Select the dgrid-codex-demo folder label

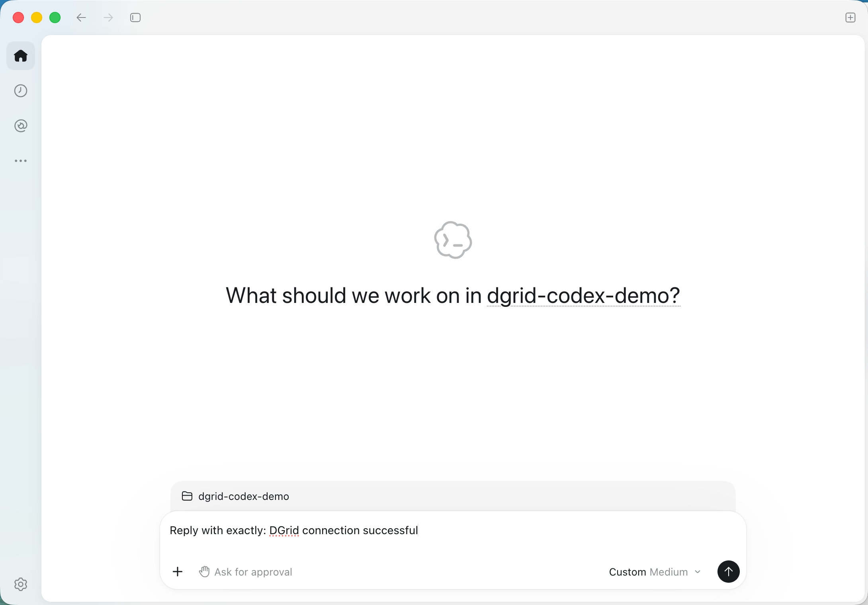click(244, 496)
